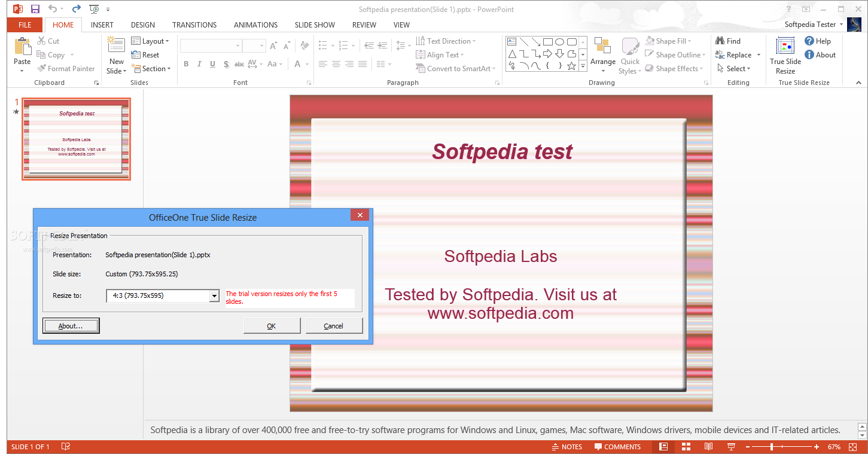Zoom out with the minus button
The image size is (868, 454).
point(747,447)
